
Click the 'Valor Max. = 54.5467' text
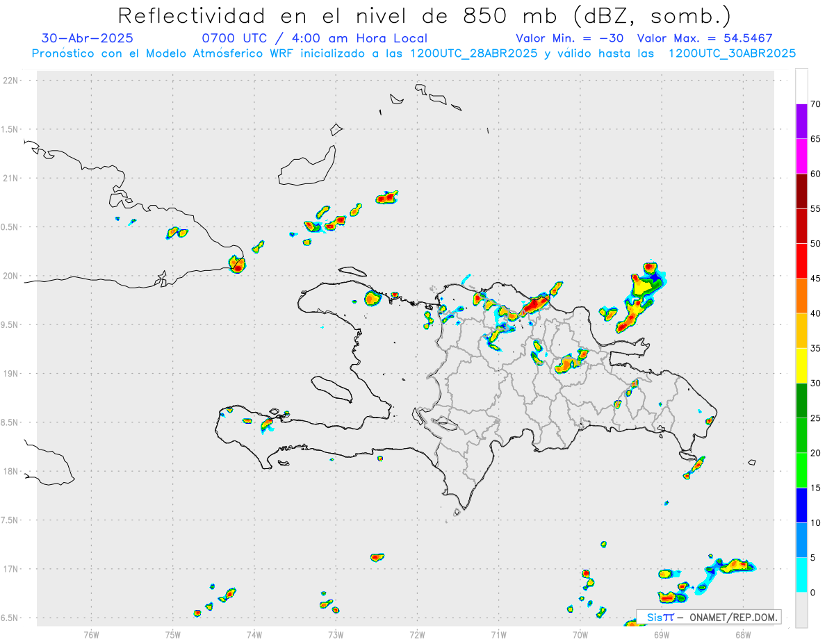(705, 38)
